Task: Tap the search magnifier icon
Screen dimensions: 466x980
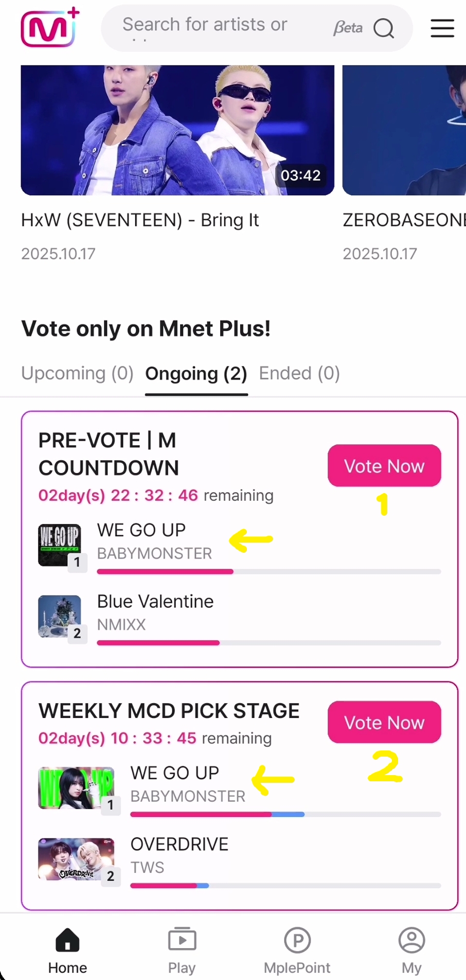Action: [384, 29]
